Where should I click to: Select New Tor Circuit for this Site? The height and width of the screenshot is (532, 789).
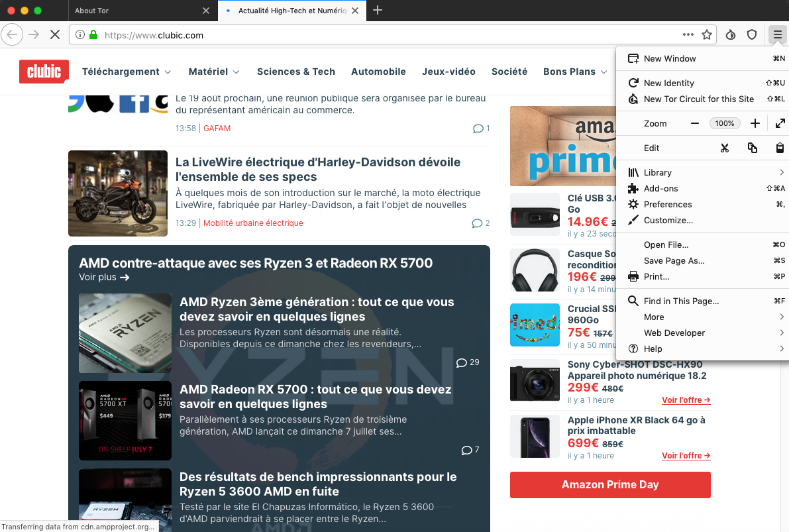pos(702,99)
